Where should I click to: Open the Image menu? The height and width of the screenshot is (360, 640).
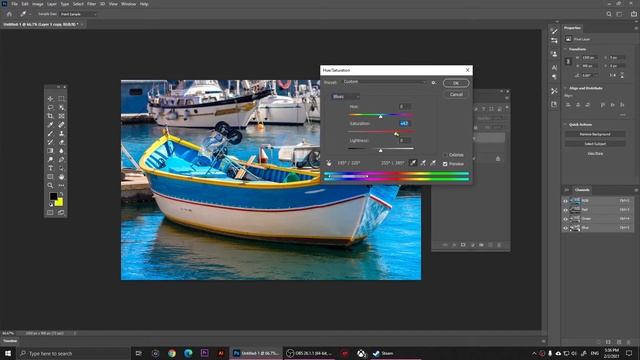38,4
